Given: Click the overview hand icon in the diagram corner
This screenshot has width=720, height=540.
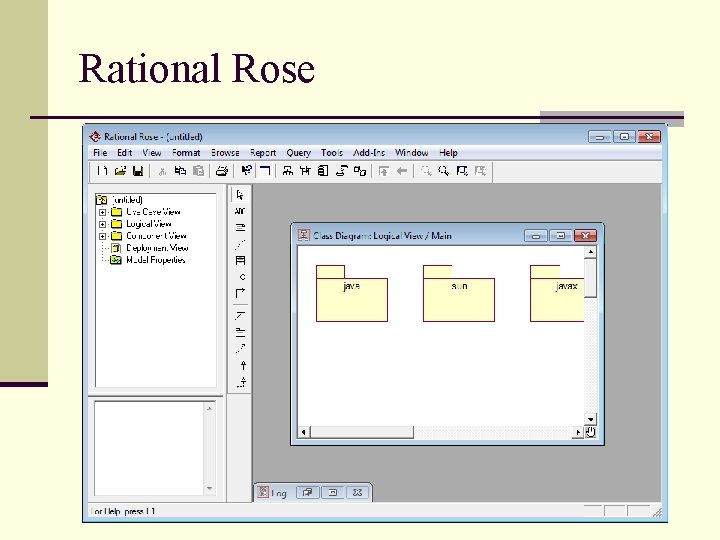Looking at the screenshot, I should (x=591, y=432).
